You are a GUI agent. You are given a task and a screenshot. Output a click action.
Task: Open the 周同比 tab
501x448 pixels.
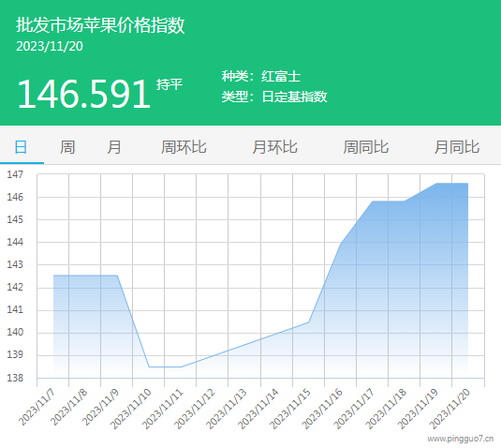pos(366,147)
